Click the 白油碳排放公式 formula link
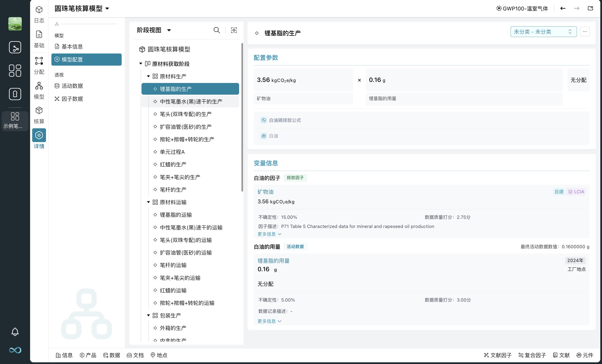Viewport: 602px width, 364px height. pyautogui.click(x=285, y=120)
